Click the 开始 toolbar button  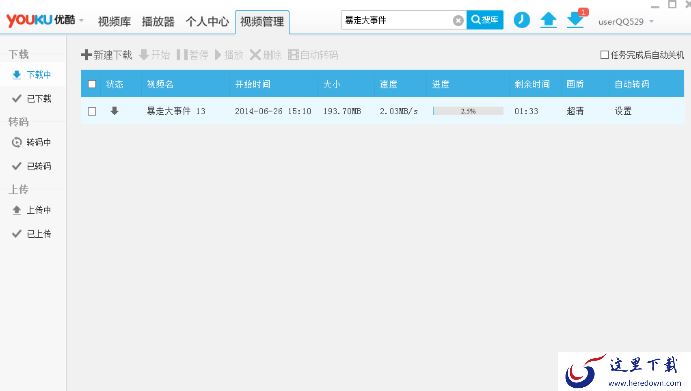pos(154,55)
